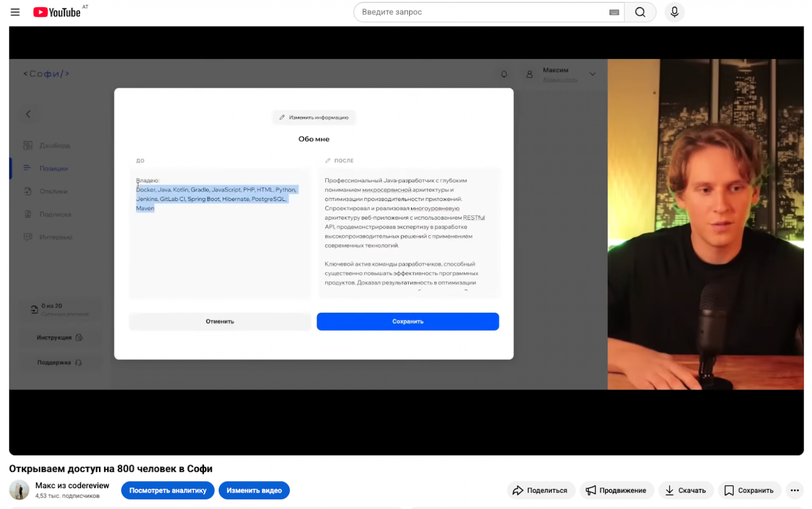The height and width of the screenshot is (509, 812).
Task: Click the 'Обо мне' dialog heading
Action: tap(314, 139)
